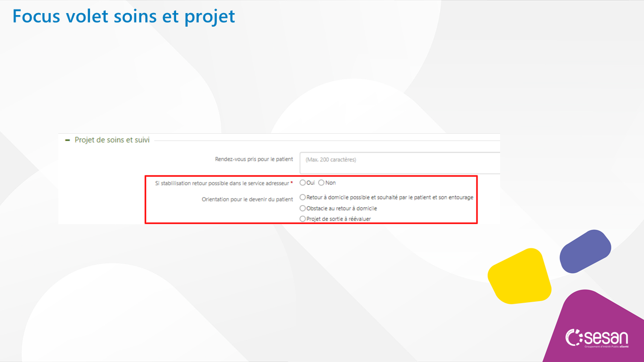Click the Focus volet soins et projet title
Screen dimensions: 644x362
click(x=124, y=16)
